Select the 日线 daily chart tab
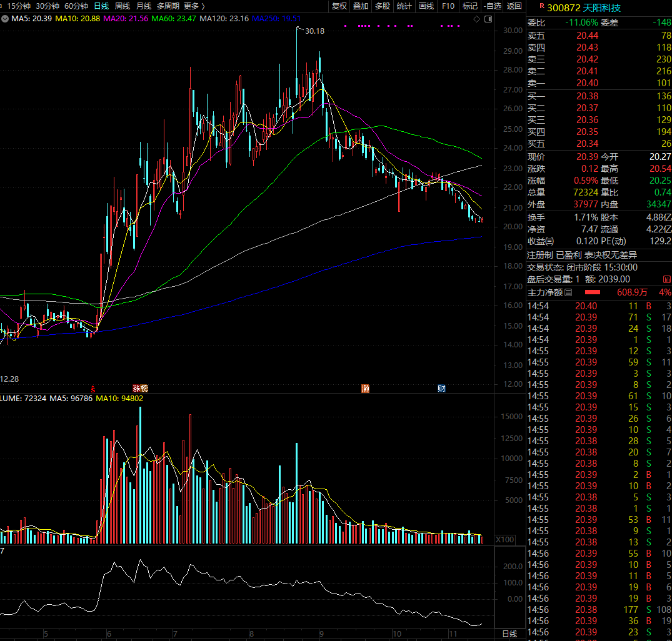 click(x=101, y=6)
